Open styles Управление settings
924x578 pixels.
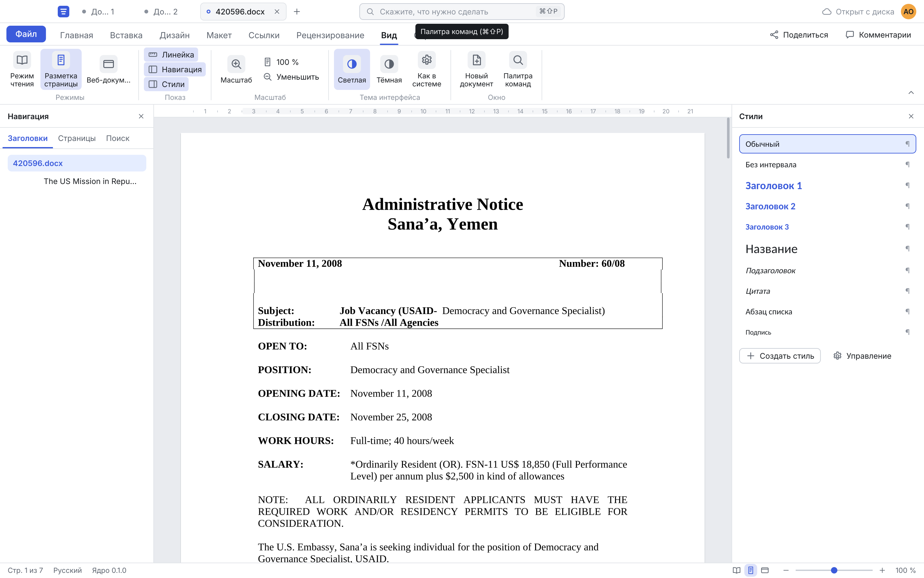pyautogui.click(x=862, y=355)
